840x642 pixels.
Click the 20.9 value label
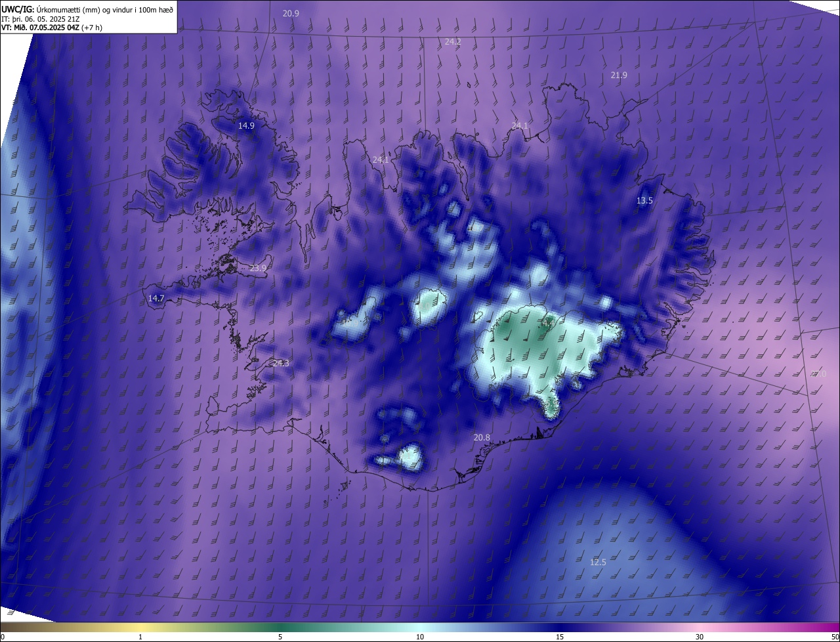291,13
